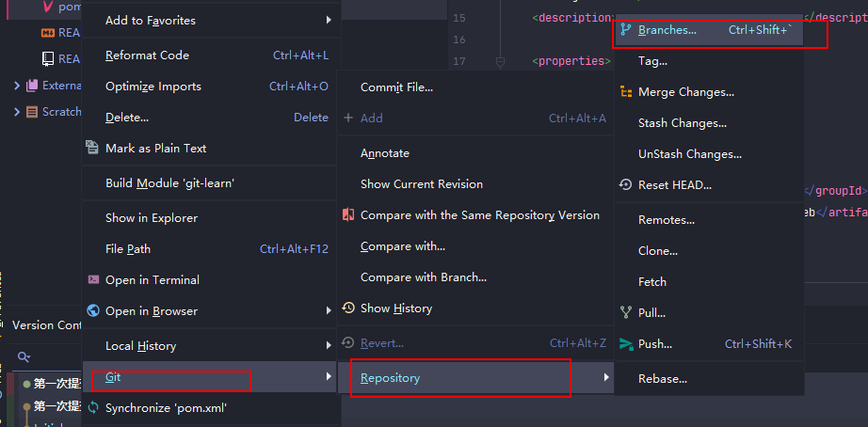Click the Synchronize 'pom.xml' refresh icon
This screenshot has width=868, height=427.
[93, 408]
